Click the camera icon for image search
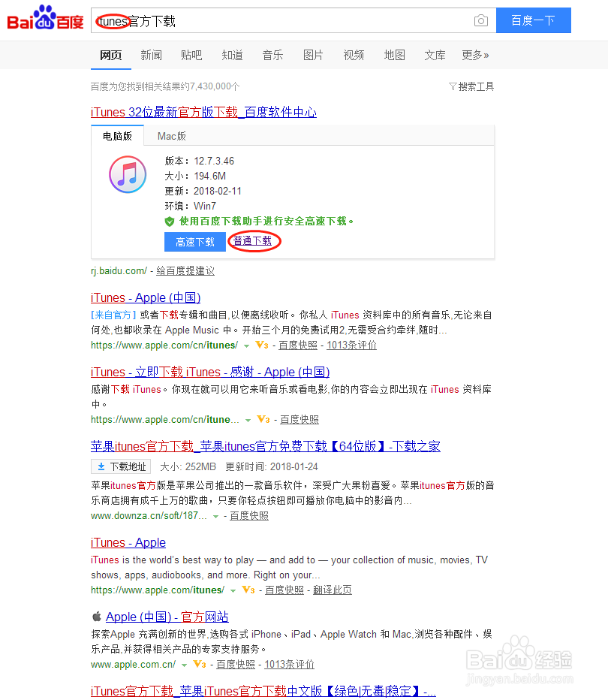The width and height of the screenshot is (608, 700). (480, 20)
